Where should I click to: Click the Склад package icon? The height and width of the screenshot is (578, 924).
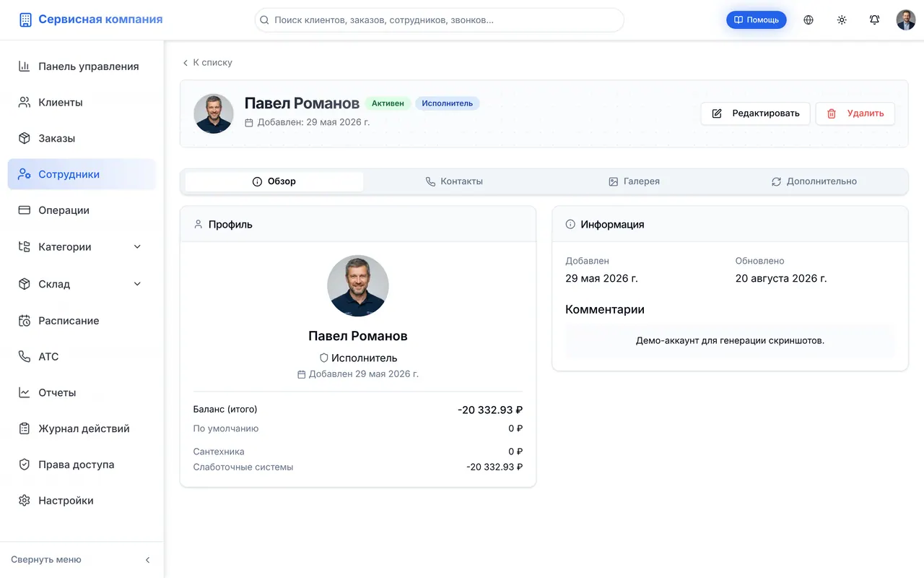point(25,284)
